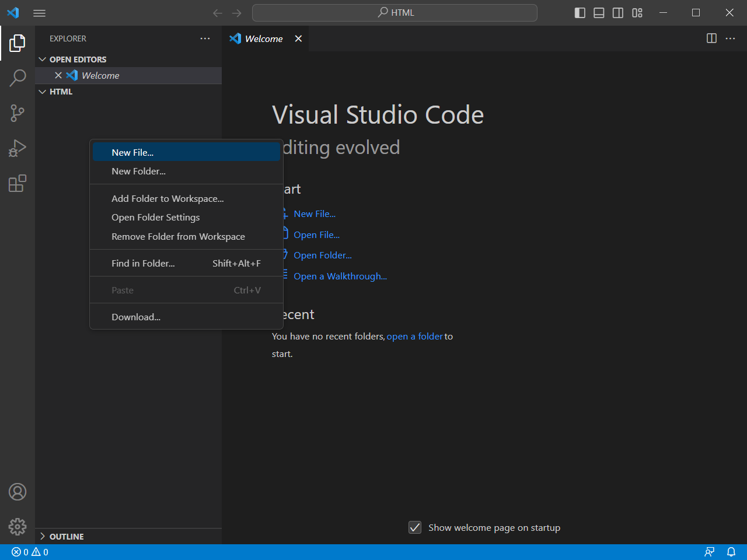Click the HTML command center search box
This screenshot has width=747, height=560.
395,13
